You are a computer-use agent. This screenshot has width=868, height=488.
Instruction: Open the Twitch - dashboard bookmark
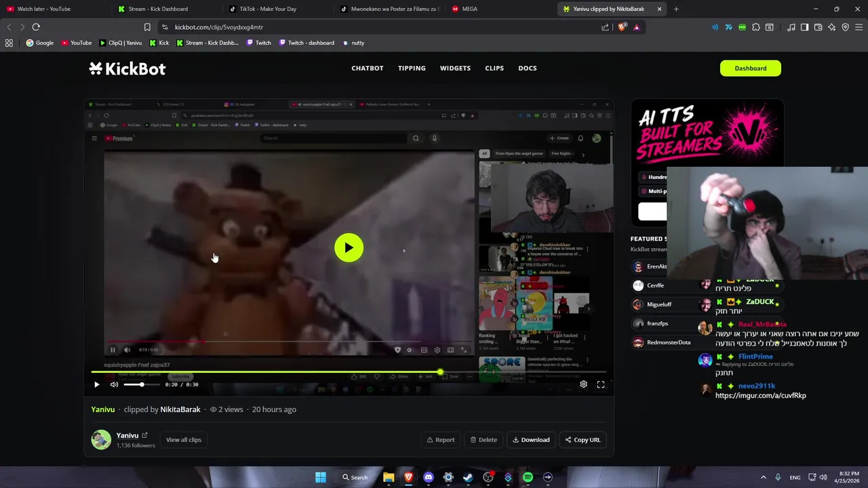305,43
